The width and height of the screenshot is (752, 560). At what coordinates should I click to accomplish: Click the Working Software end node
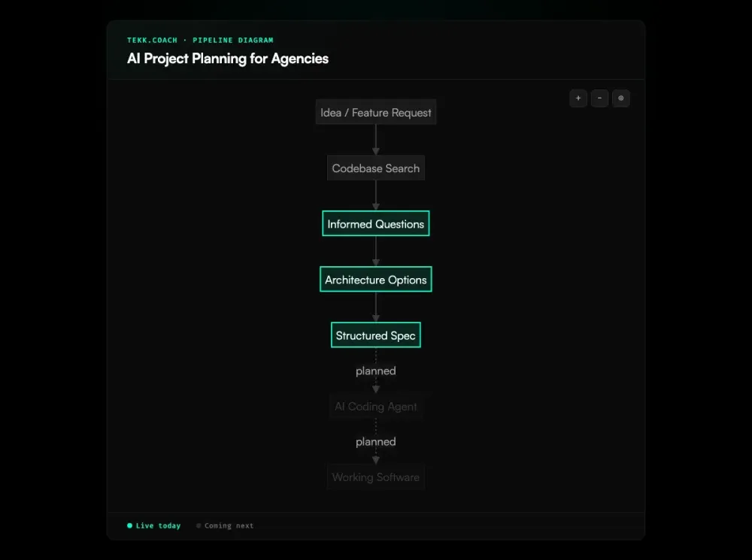(x=375, y=477)
